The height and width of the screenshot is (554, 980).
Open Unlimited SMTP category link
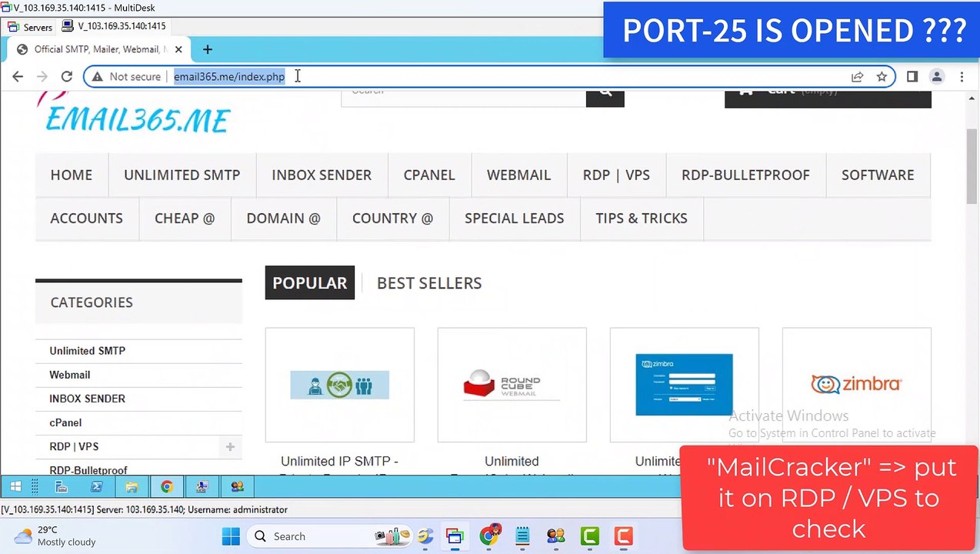click(88, 351)
